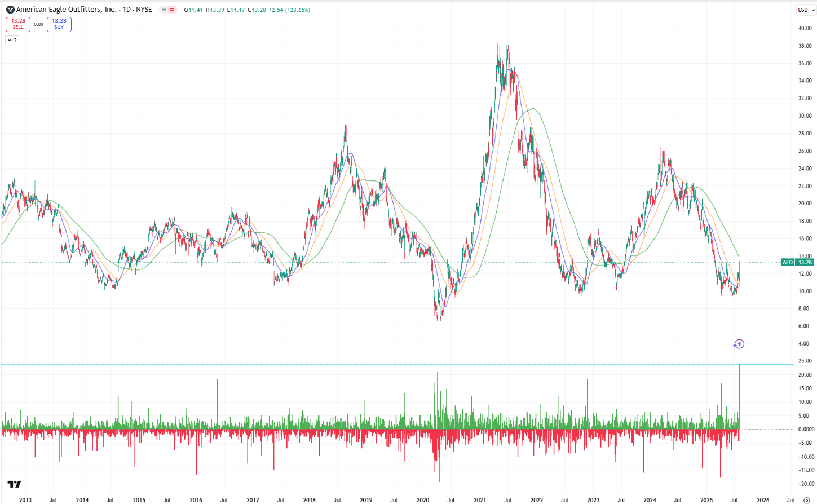
Task: Click the 2026 label on the time axis
Action: 763,500
